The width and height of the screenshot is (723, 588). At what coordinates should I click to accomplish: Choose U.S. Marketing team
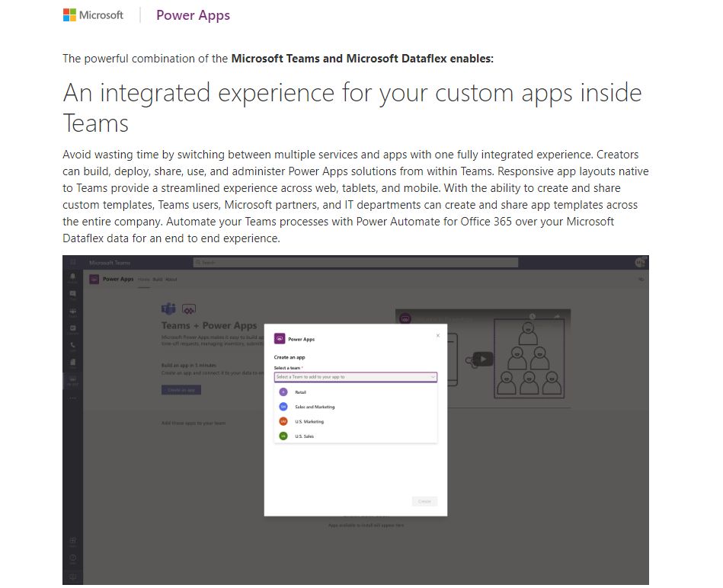pos(356,422)
